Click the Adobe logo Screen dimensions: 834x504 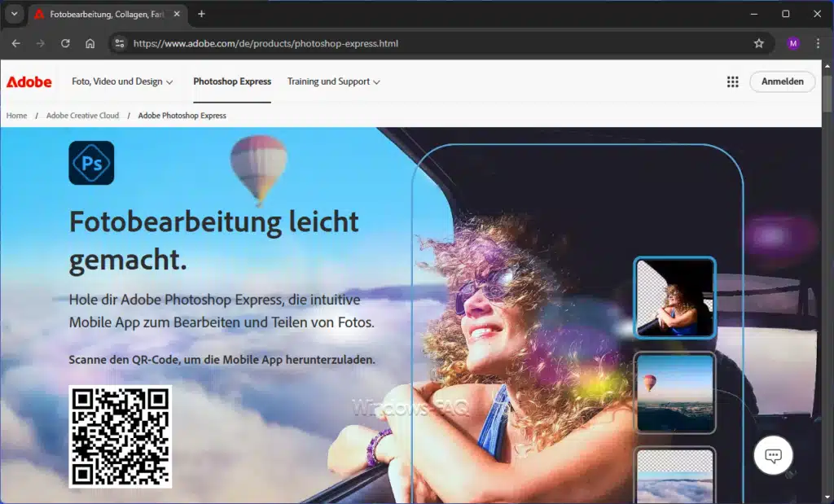[29, 81]
